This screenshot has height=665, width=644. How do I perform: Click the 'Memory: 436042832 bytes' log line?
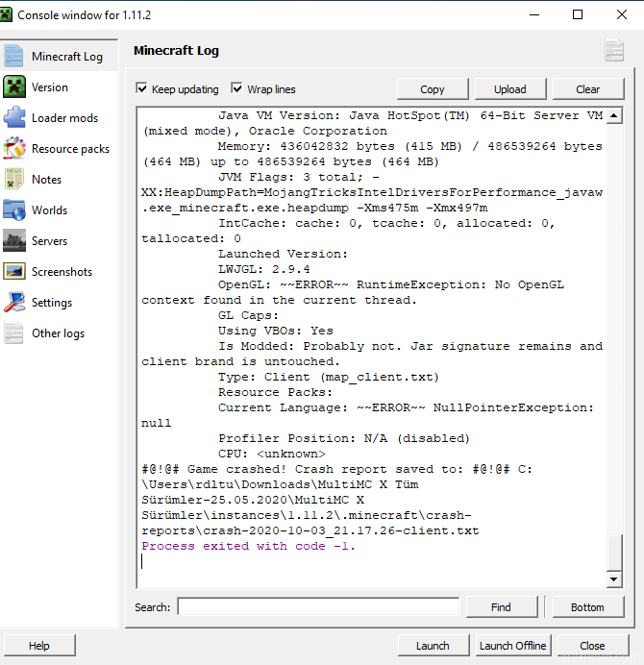[409, 146]
